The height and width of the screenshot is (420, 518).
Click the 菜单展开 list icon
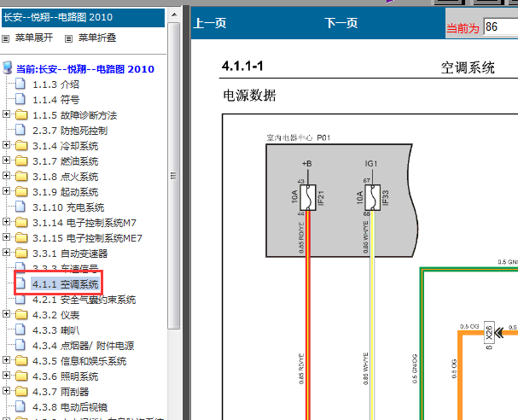coord(6,38)
